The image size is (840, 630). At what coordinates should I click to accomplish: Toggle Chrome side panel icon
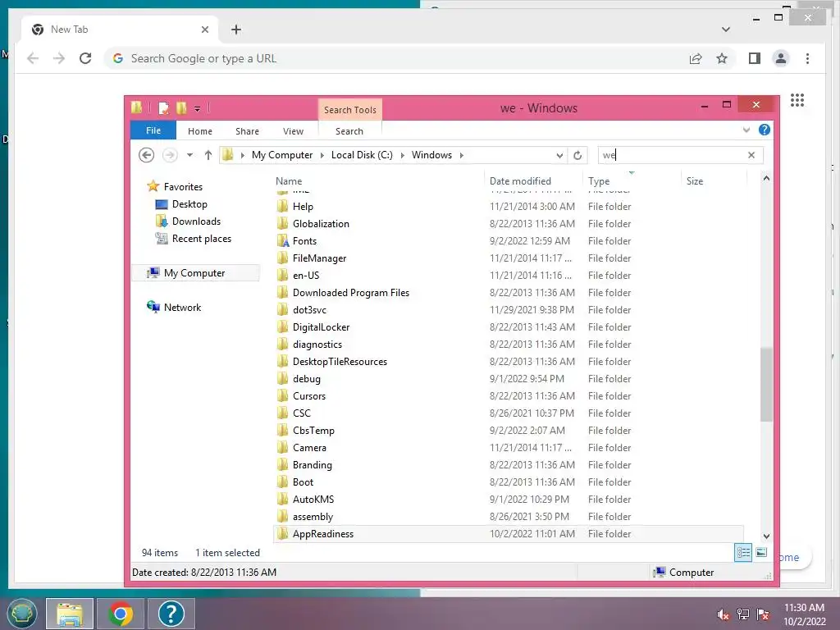pyautogui.click(x=755, y=58)
